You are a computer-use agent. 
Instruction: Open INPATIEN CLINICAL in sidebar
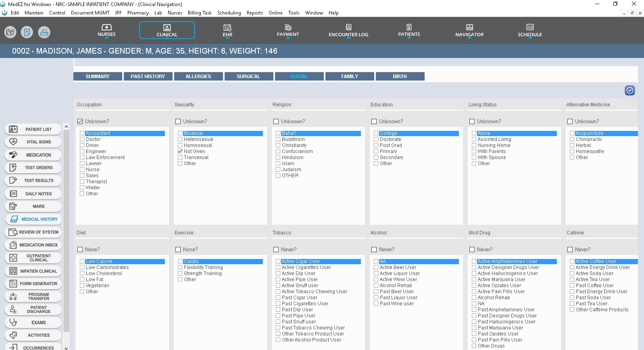[33, 271]
